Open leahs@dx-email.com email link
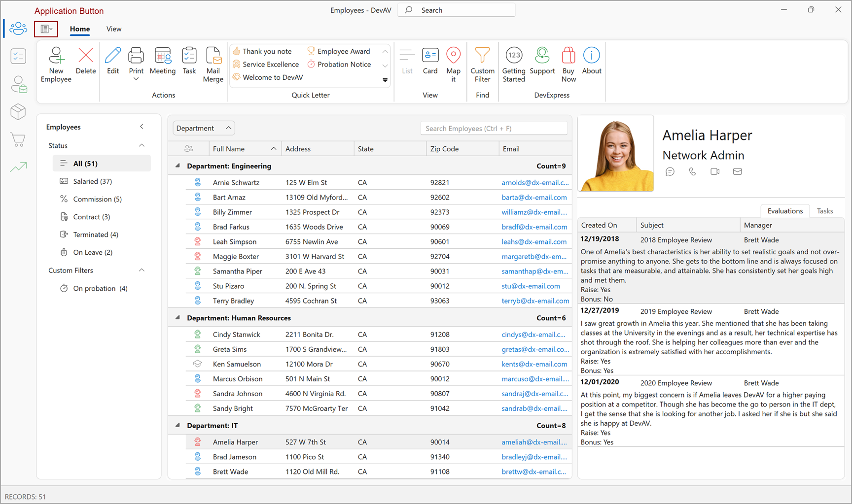Viewport: 852px width, 504px height. 534,241
